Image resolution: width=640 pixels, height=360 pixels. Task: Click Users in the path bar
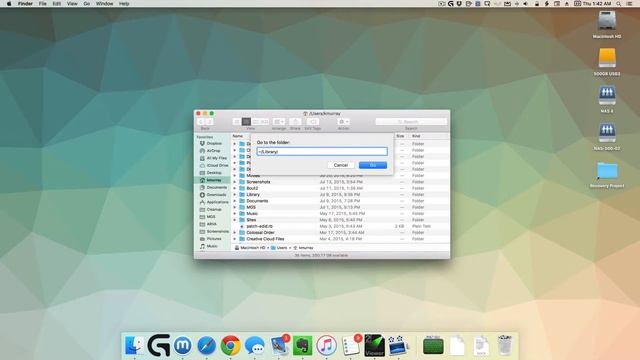coord(279,248)
